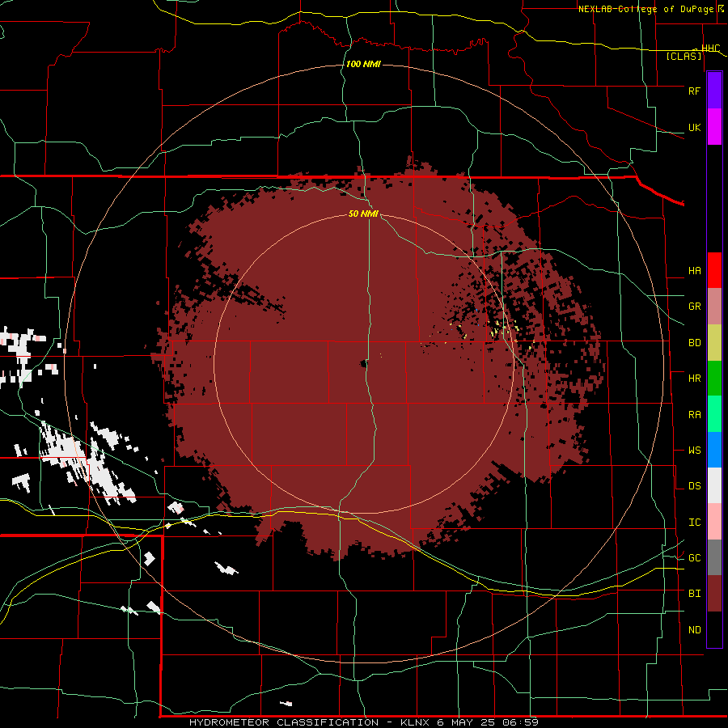The height and width of the screenshot is (728, 728).
Task: Click the UK legend label
Action: click(694, 127)
